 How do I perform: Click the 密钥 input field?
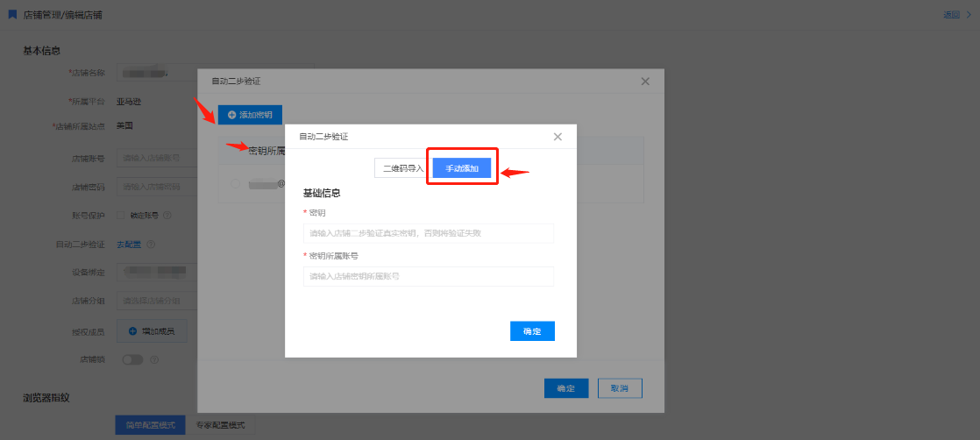pos(428,233)
